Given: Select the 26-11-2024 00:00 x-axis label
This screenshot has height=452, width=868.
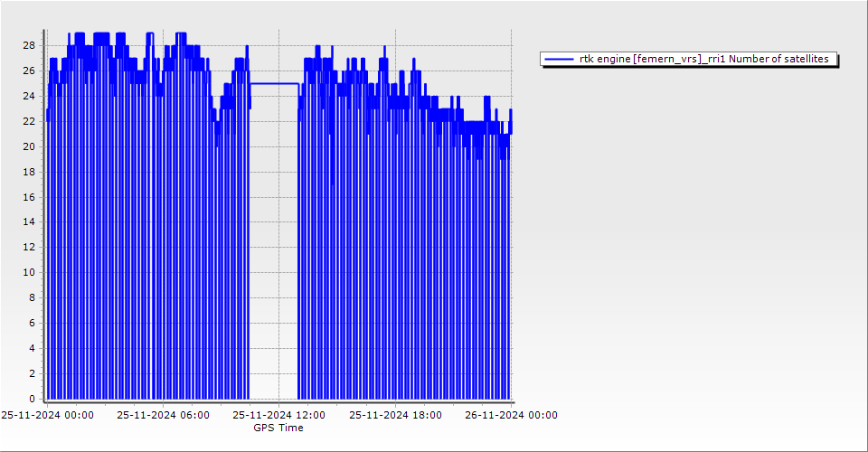Looking at the screenshot, I should point(511,416).
